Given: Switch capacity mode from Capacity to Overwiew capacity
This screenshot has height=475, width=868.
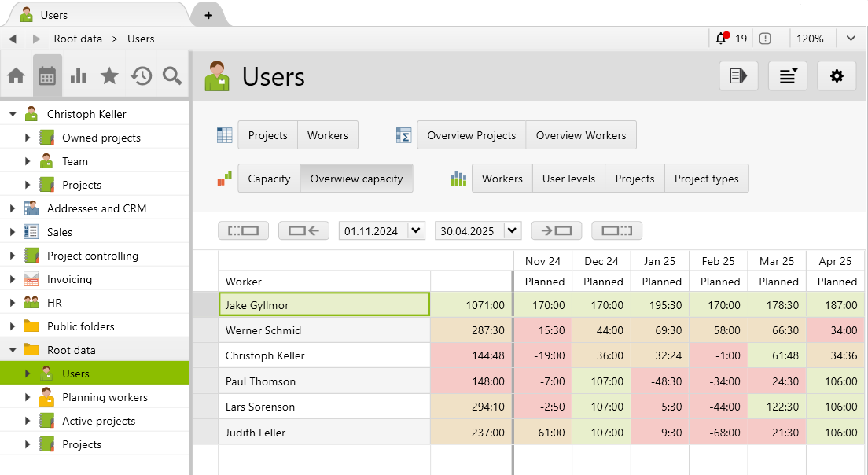Looking at the screenshot, I should pyautogui.click(x=356, y=179).
